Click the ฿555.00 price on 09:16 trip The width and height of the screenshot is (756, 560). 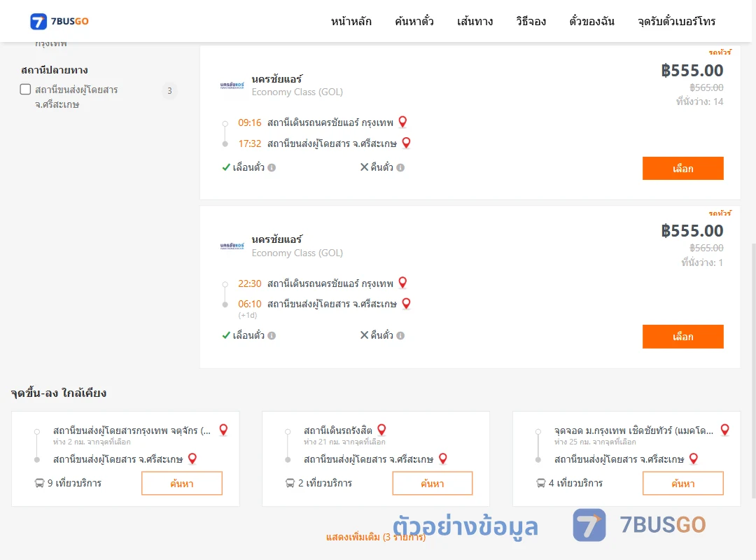point(692,71)
